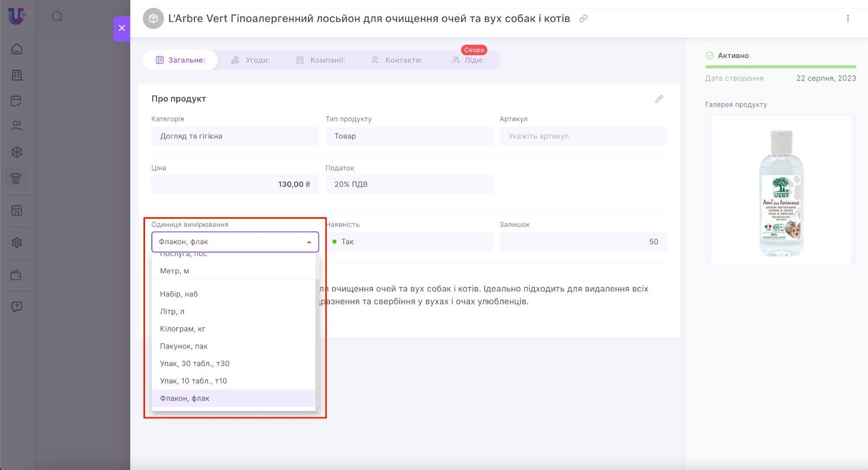Switch to the Компанії tab
This screenshot has height=470, width=868.
tap(321, 60)
